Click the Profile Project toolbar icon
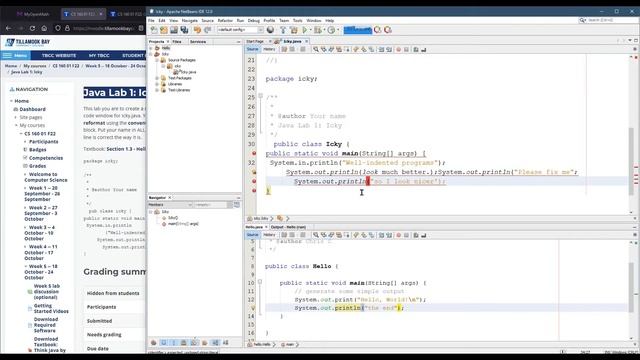Image resolution: width=640 pixels, height=360 pixels. click(x=331, y=30)
